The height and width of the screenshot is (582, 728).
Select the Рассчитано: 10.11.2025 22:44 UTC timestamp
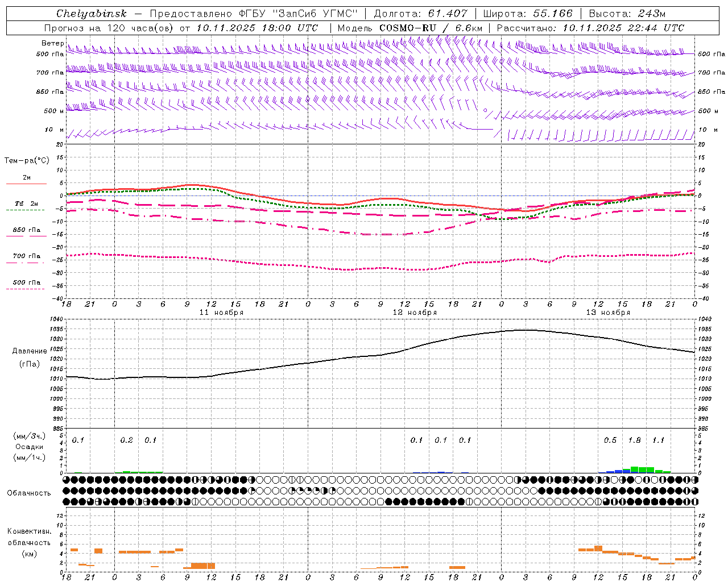[x=590, y=28]
